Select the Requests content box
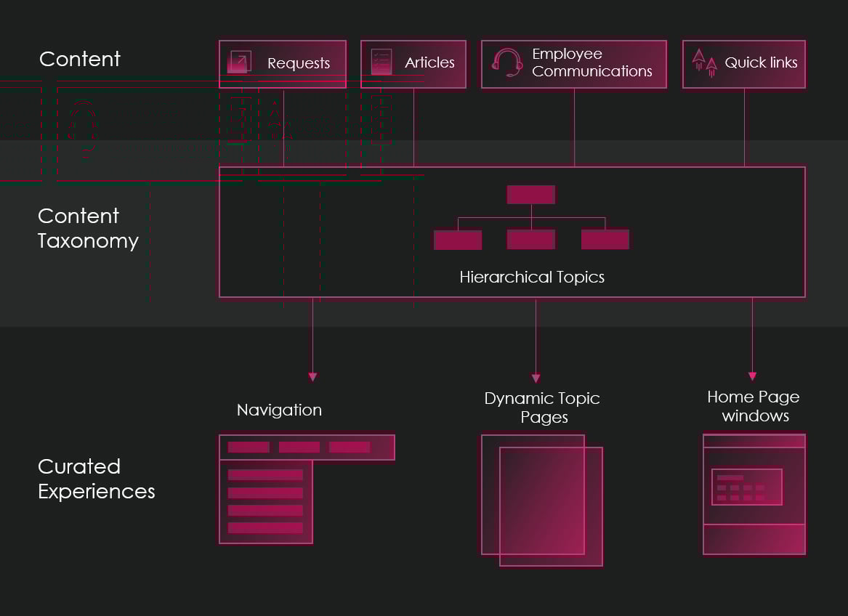 coord(283,64)
